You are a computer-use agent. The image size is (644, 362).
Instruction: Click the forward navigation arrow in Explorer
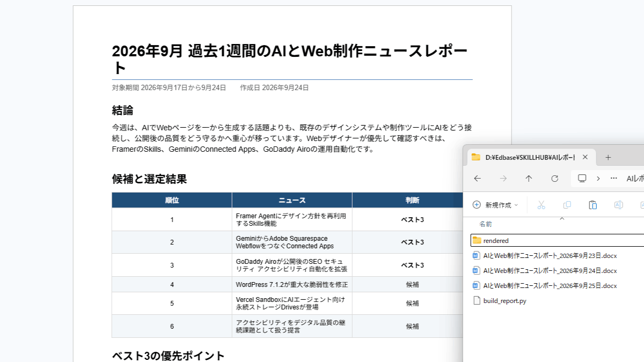(x=503, y=179)
